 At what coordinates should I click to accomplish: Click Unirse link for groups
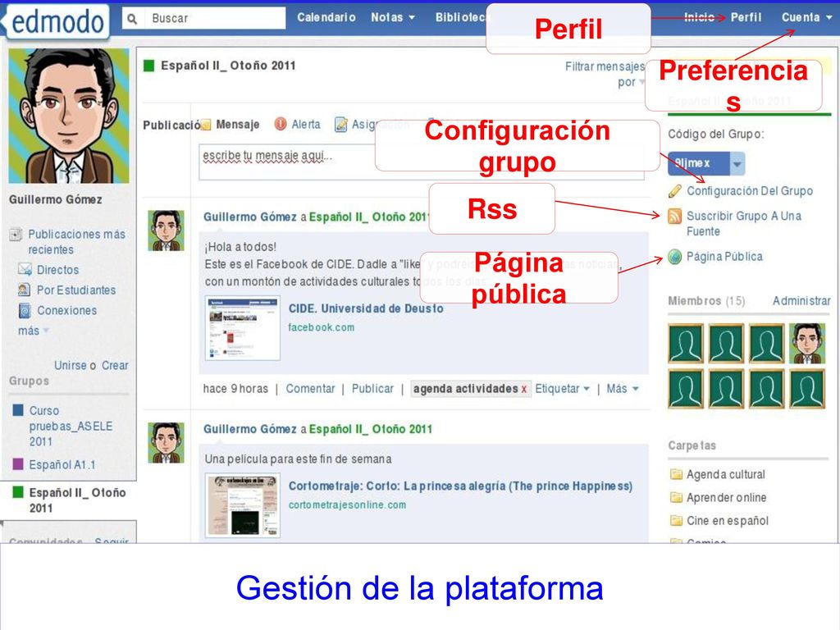71,365
